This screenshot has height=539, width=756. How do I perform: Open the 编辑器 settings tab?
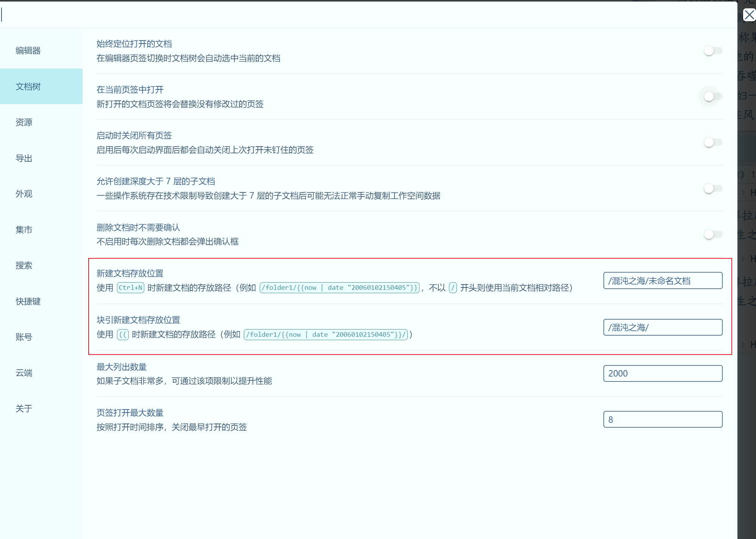click(28, 50)
